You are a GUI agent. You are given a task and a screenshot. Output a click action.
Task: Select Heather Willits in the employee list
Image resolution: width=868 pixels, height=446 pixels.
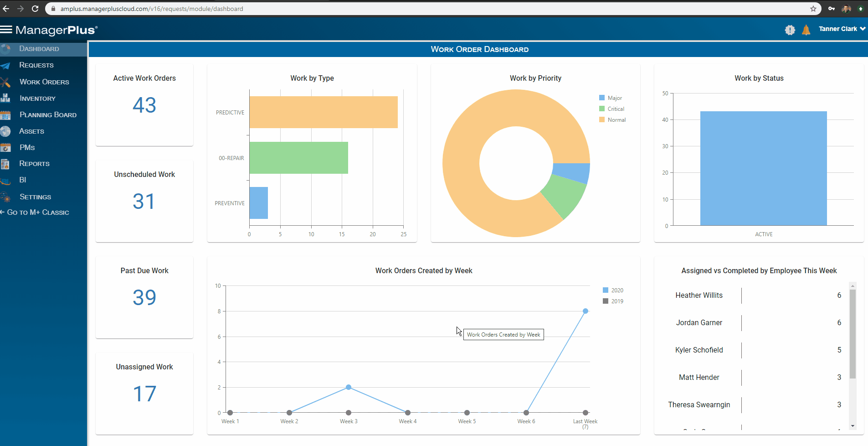pyautogui.click(x=699, y=295)
